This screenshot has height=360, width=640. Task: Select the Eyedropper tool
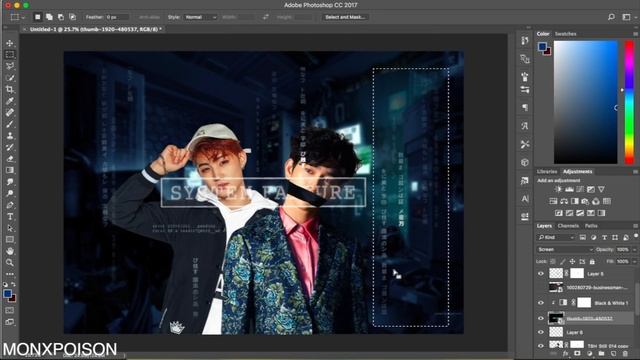click(x=10, y=101)
